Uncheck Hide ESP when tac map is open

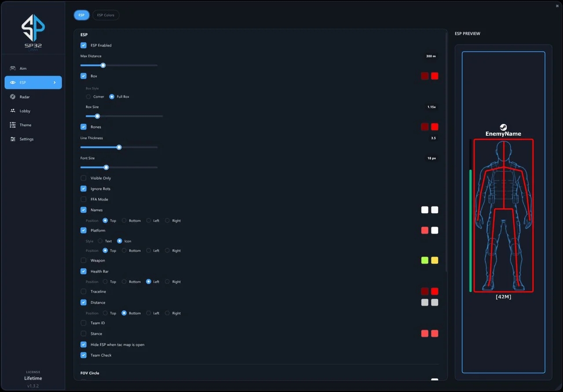(84, 345)
